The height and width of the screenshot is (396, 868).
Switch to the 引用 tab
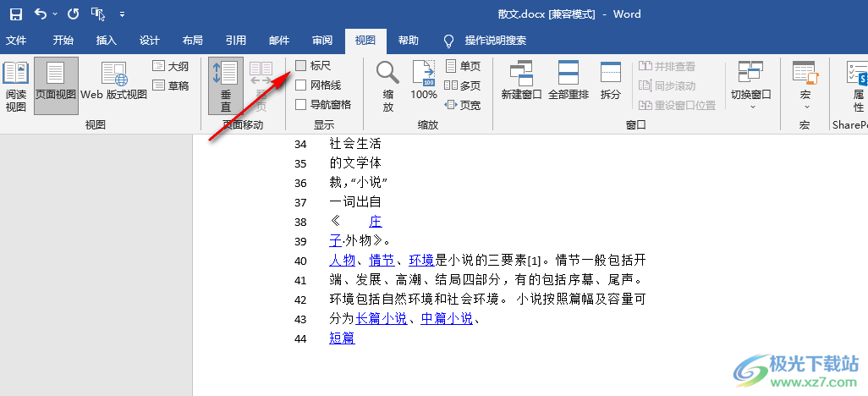(236, 41)
